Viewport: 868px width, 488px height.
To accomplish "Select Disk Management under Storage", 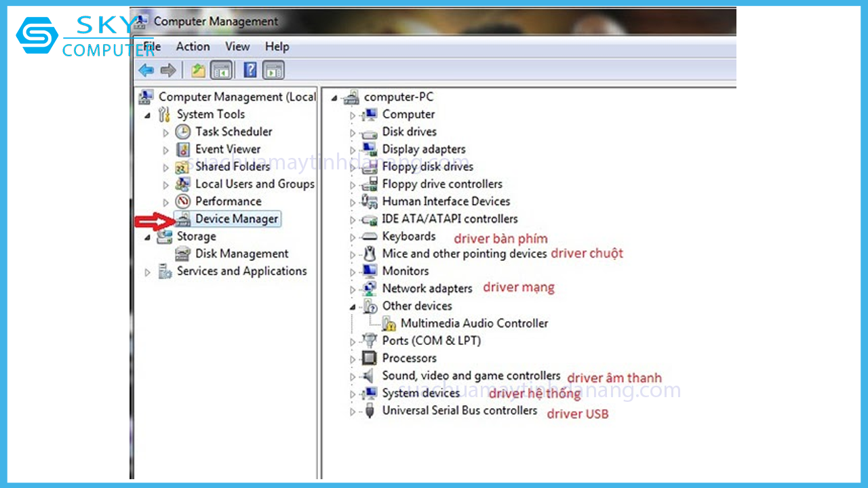I will pyautogui.click(x=241, y=254).
